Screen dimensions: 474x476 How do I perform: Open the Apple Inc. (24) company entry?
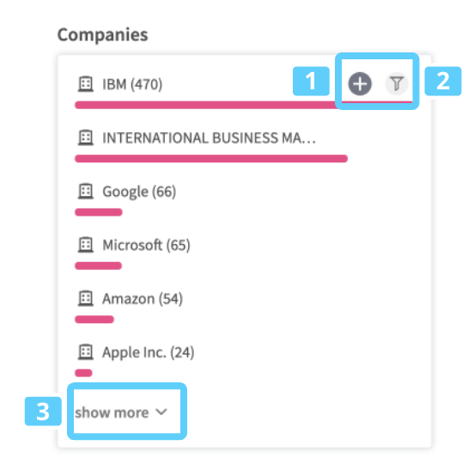148,353
